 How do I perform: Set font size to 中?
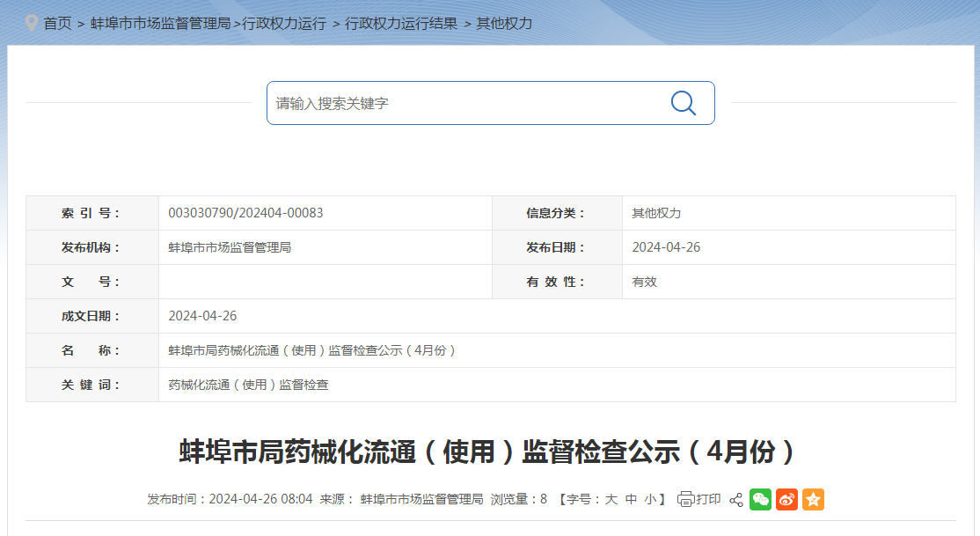632,499
